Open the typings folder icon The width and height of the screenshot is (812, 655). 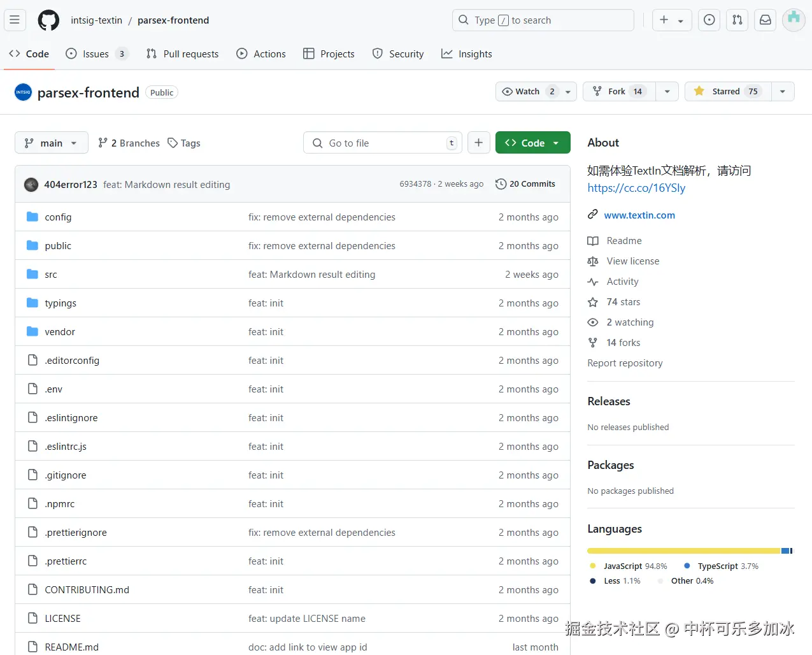(x=32, y=303)
